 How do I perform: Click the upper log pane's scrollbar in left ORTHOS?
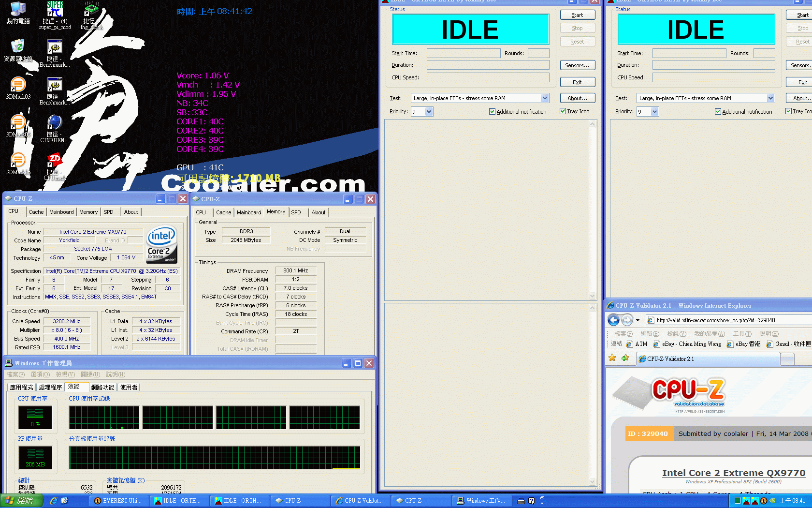tap(593, 210)
